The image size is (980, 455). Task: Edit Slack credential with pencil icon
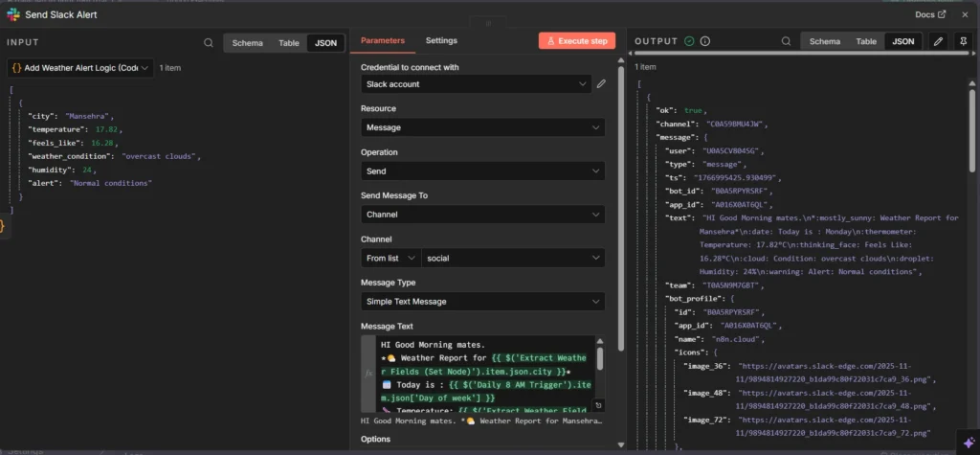(x=601, y=84)
